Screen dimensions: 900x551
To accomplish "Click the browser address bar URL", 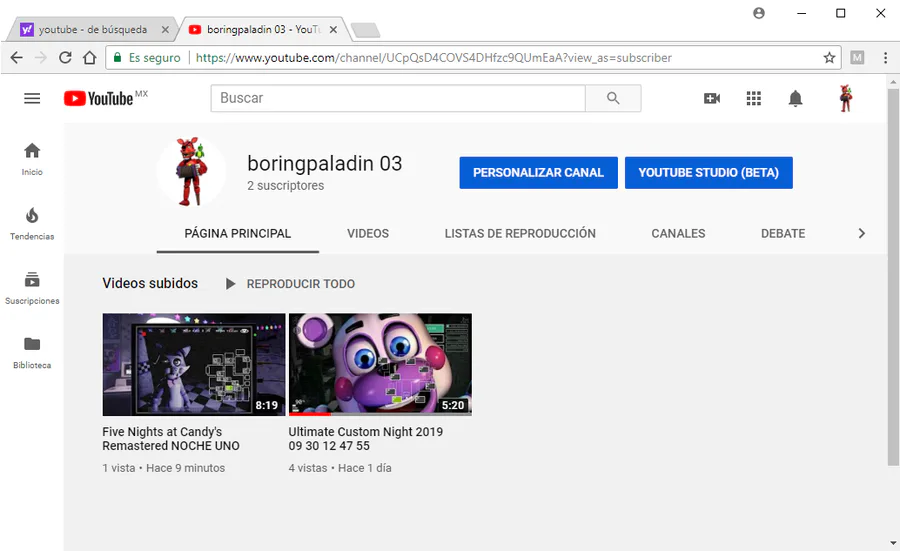I will point(433,57).
